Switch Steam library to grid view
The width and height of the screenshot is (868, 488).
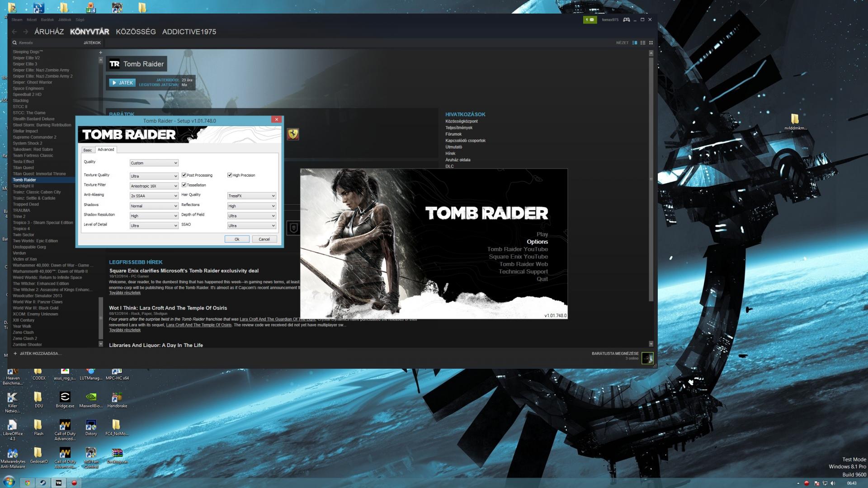point(651,43)
